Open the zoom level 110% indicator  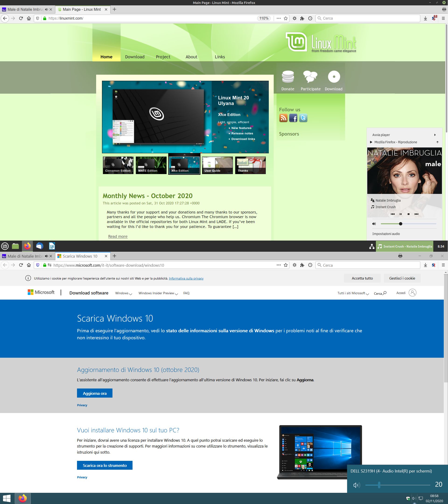point(264,18)
